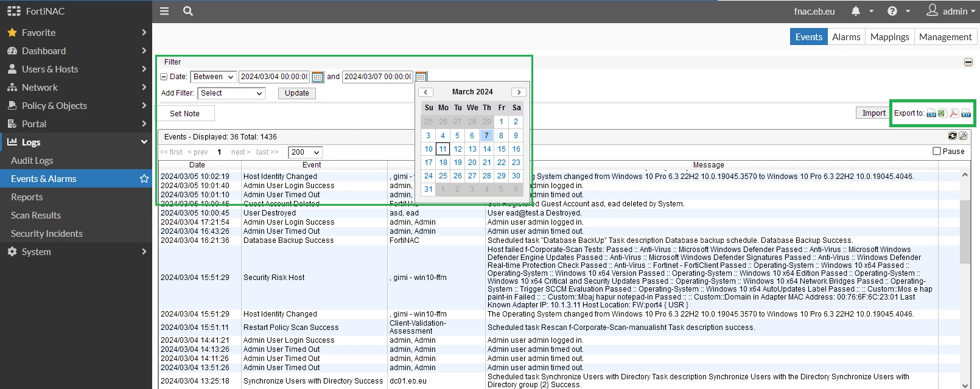The width and height of the screenshot is (980, 389).
Task: Click the start date input field
Action: 275,77
